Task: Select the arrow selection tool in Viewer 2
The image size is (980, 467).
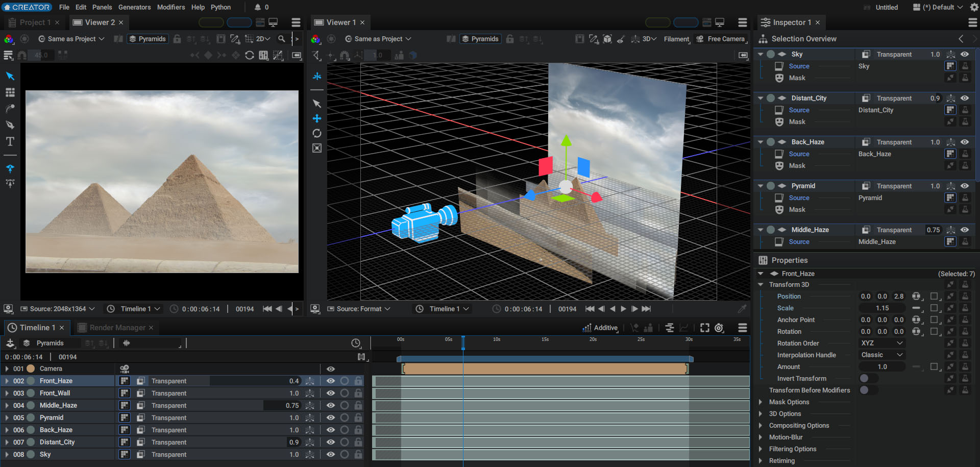Action: [10, 76]
